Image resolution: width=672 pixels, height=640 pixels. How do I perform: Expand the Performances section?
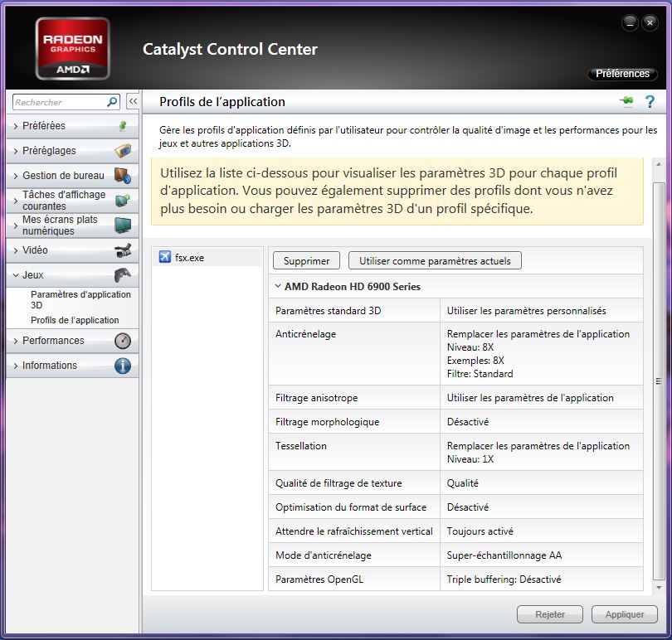click(x=72, y=341)
